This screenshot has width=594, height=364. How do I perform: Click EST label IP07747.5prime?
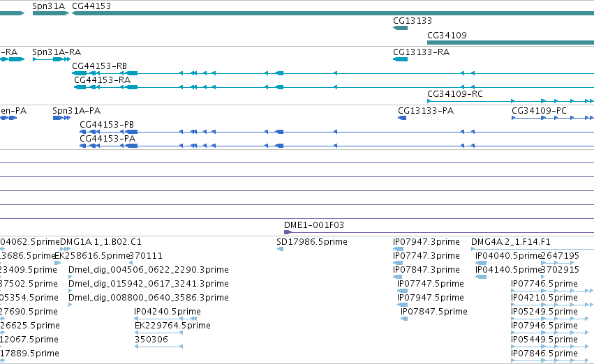click(x=431, y=285)
